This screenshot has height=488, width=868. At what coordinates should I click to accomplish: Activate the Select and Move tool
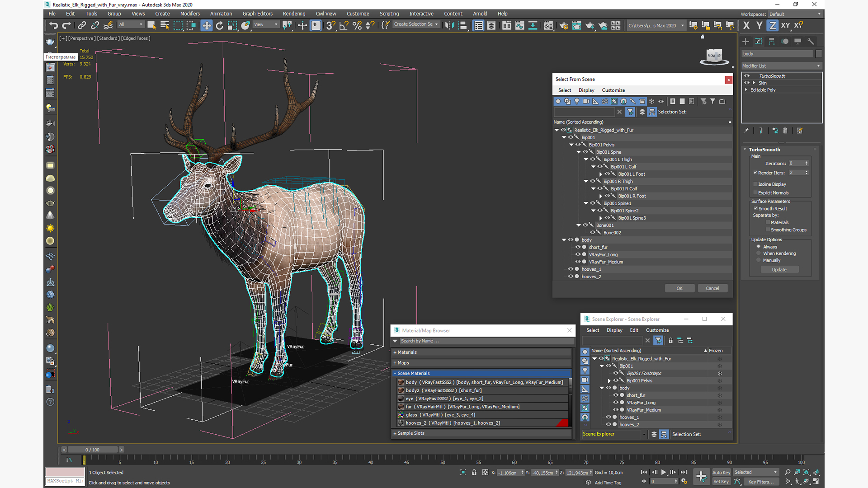(x=207, y=25)
